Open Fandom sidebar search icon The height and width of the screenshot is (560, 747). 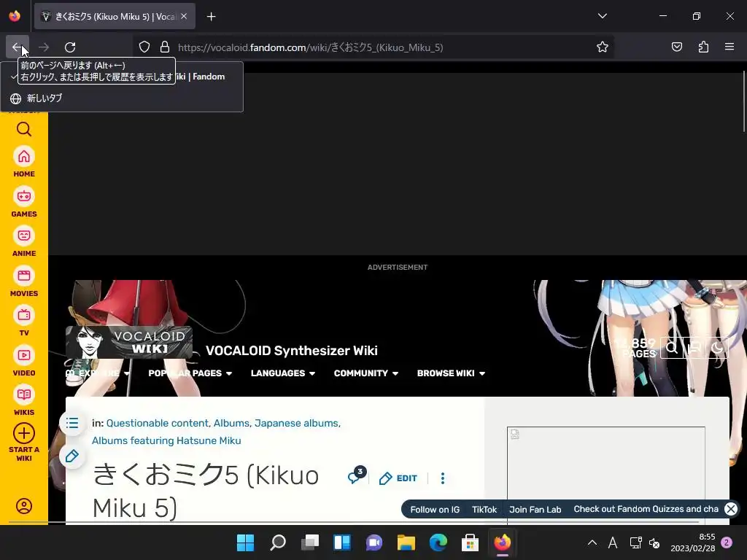24,129
